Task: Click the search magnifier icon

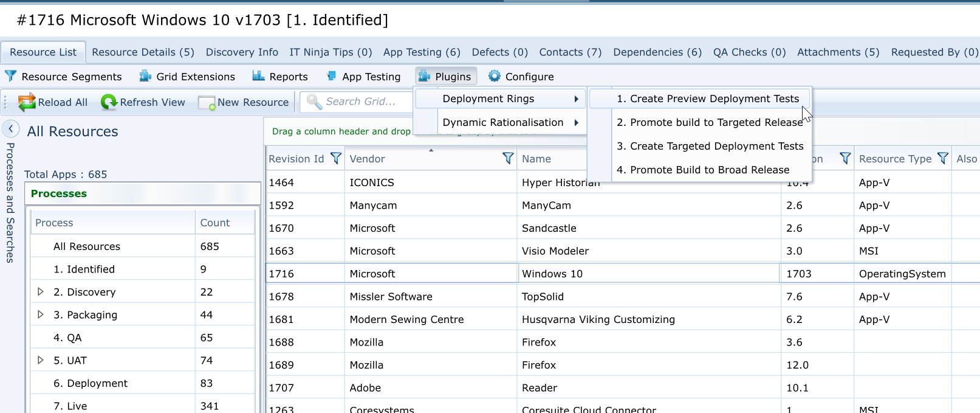Action: coord(314,102)
